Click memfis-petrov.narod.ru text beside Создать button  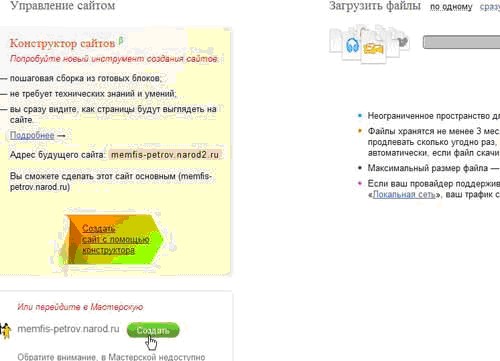point(68,329)
